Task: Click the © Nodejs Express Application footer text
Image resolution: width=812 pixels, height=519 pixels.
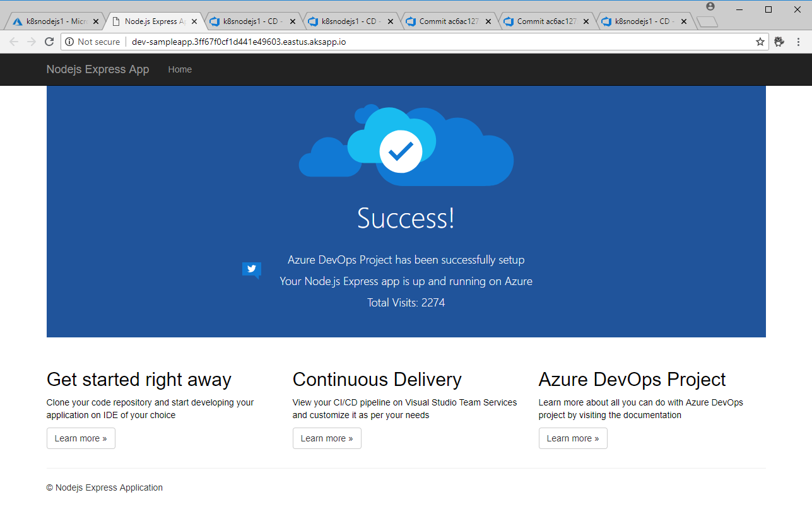Action: point(105,487)
